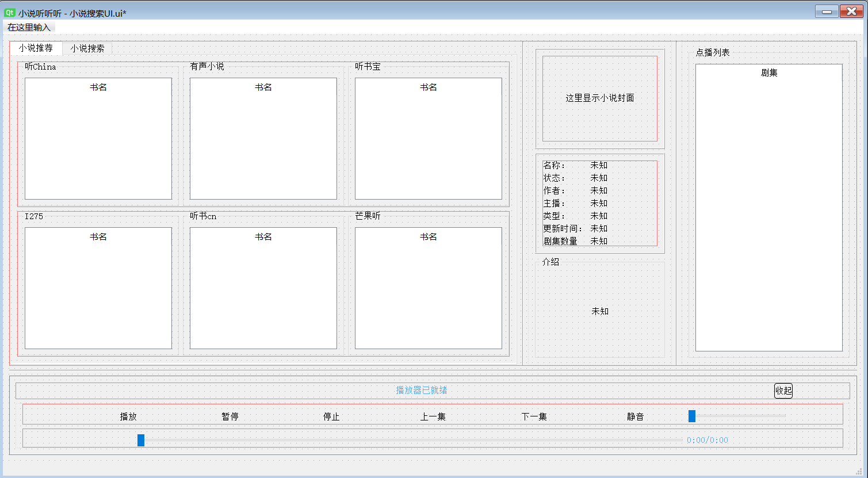Click the 更新时间： label
Image resolution: width=868 pixels, height=478 pixels.
pos(563,228)
